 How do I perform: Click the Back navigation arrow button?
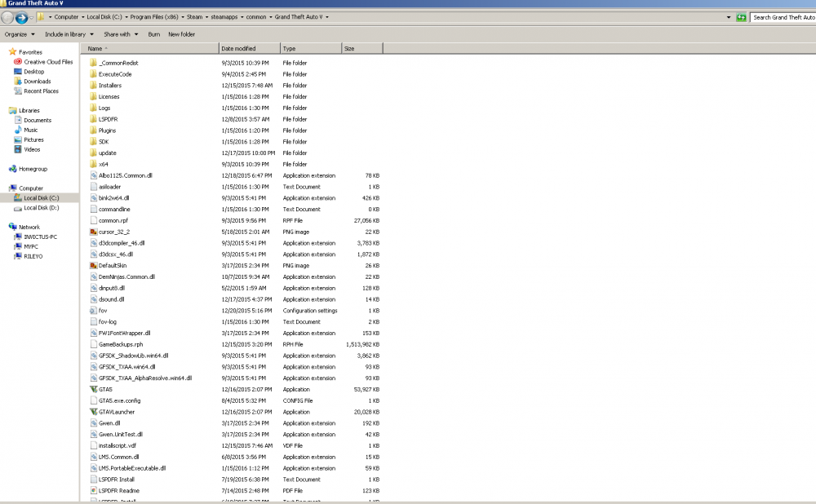pyautogui.click(x=7, y=18)
